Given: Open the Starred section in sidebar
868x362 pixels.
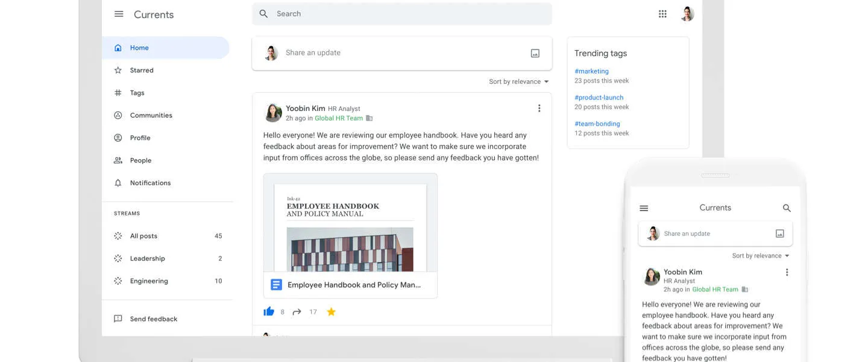Looking at the screenshot, I should coord(142,71).
